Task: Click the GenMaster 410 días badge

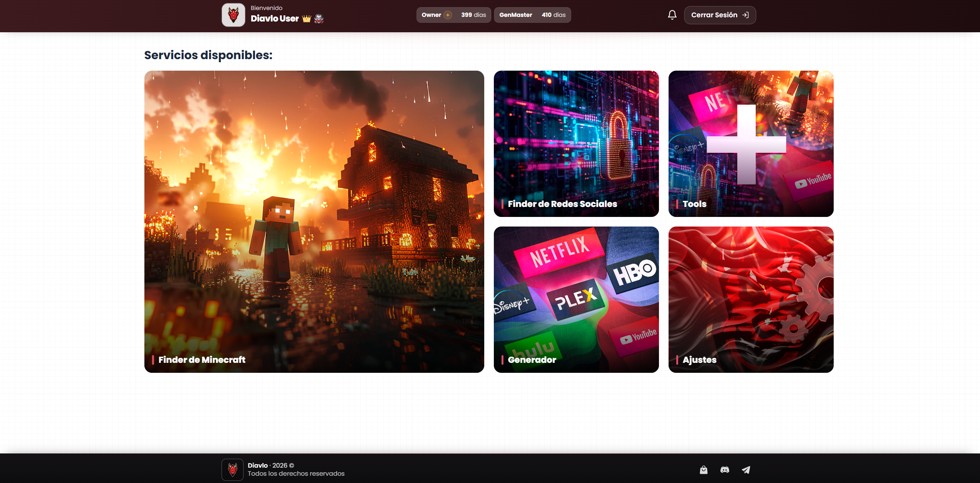Action: (532, 15)
